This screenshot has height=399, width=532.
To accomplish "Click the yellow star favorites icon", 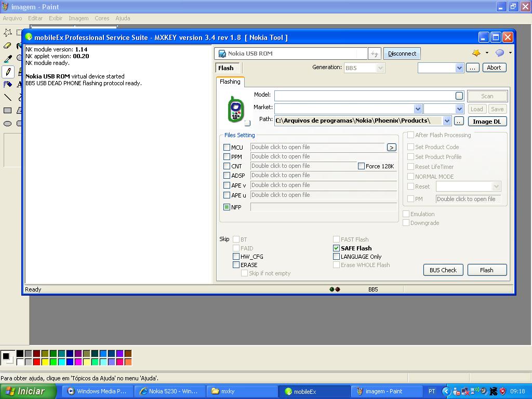I will coord(476,53).
